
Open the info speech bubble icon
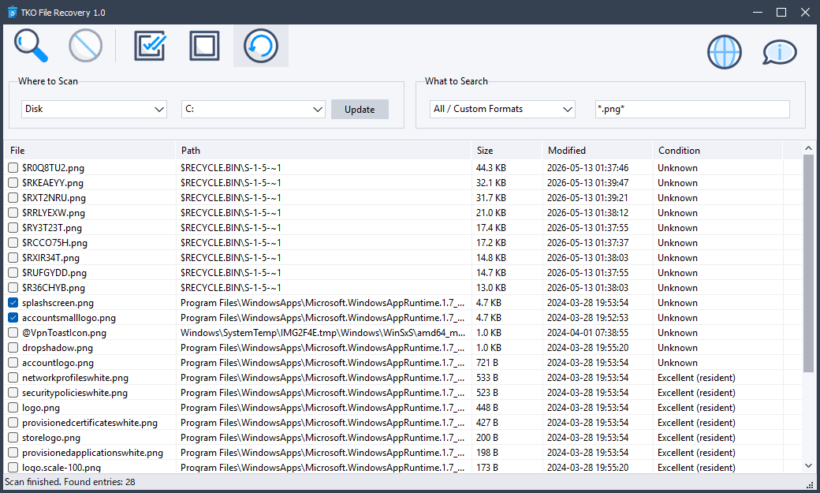779,52
